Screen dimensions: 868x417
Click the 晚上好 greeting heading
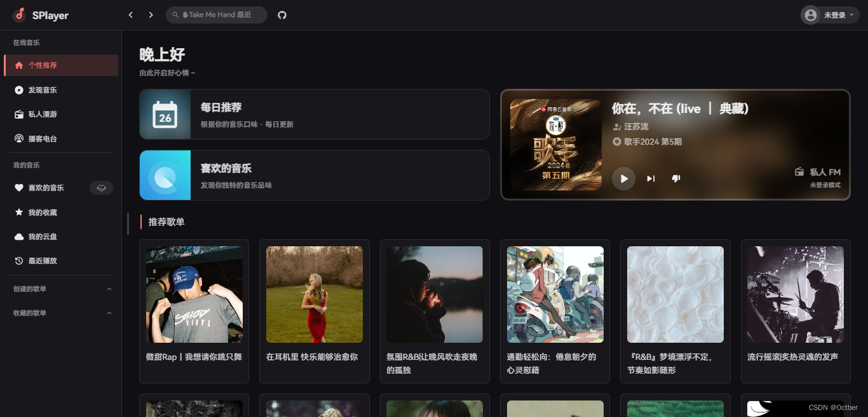[x=162, y=55]
